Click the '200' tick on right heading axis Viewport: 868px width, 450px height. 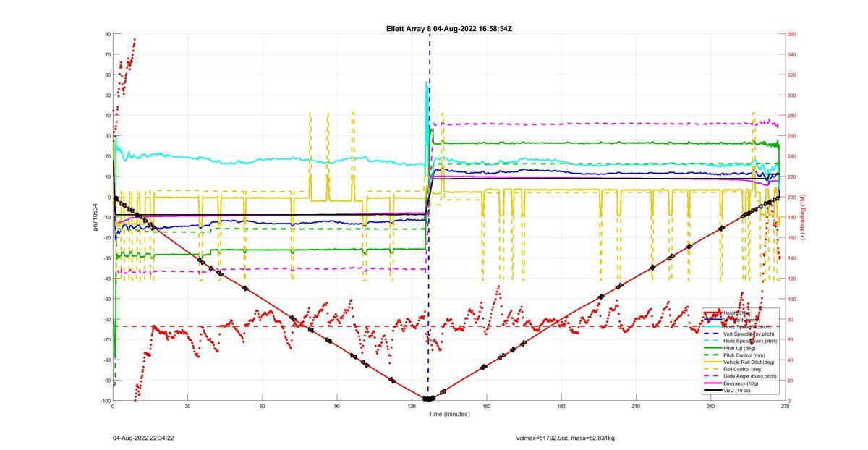tap(791, 198)
